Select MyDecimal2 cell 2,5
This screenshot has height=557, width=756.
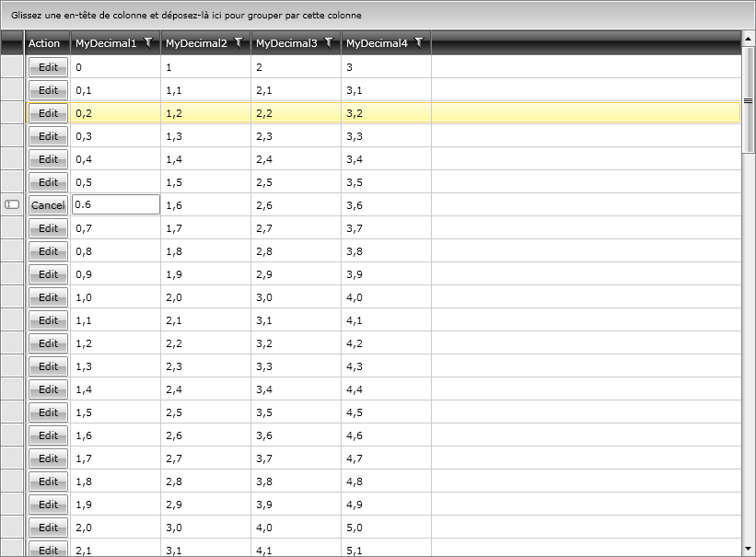[206, 412]
